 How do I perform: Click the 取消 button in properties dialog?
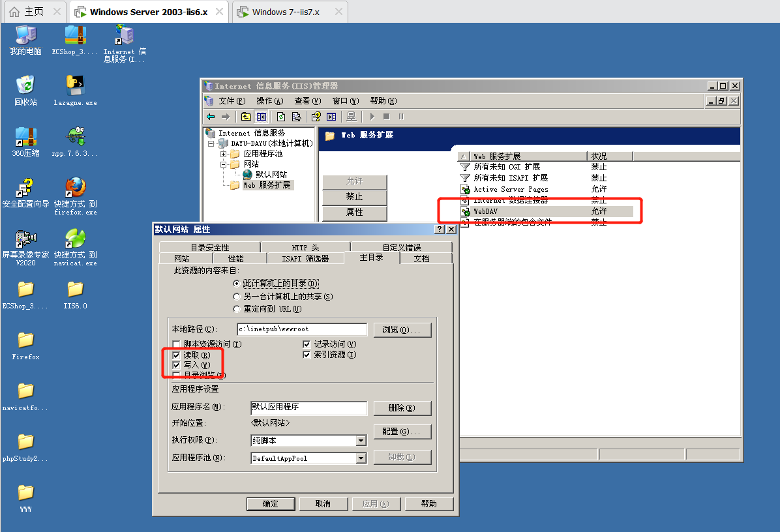point(323,504)
